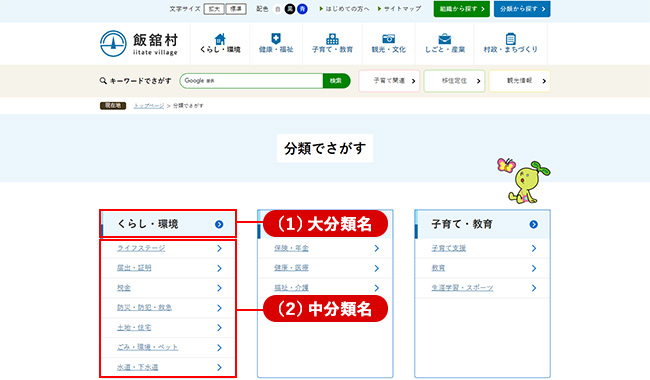The height and width of the screenshot is (380, 650).
Task: Click the circled arrow beside 子育て・教育 heading
Action: pos(534,224)
